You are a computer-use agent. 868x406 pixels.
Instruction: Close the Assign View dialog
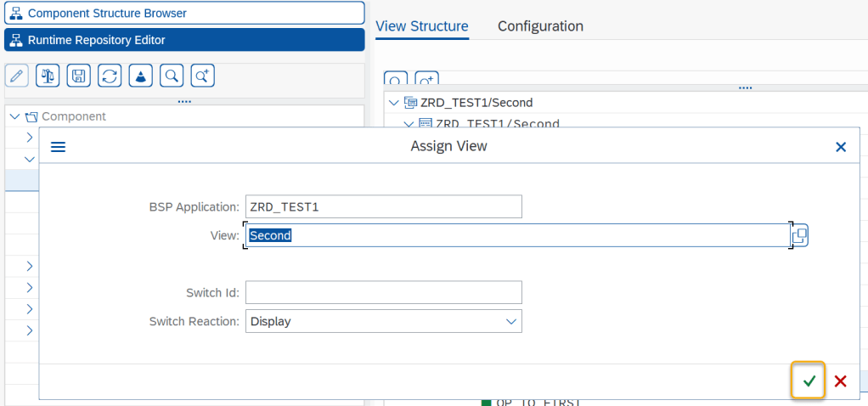click(x=841, y=147)
